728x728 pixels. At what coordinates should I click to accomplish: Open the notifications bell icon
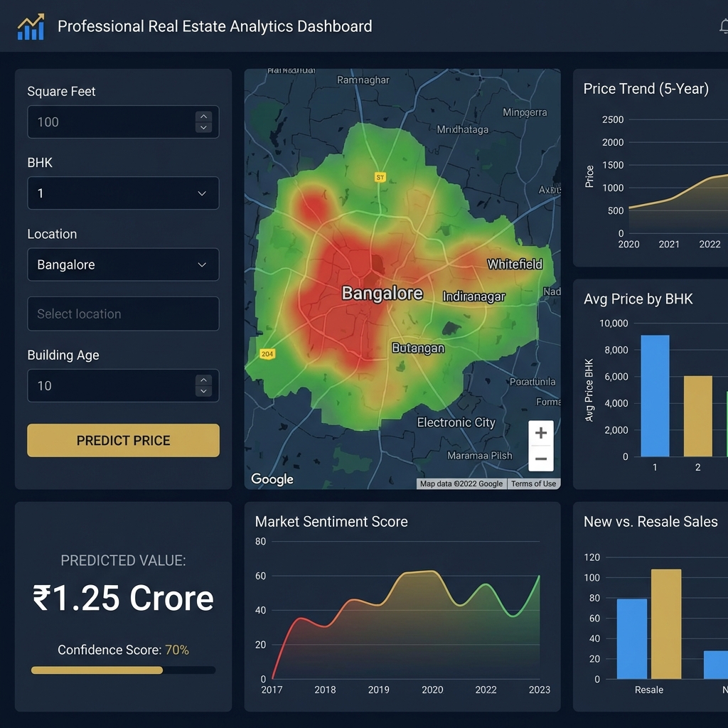point(723,26)
